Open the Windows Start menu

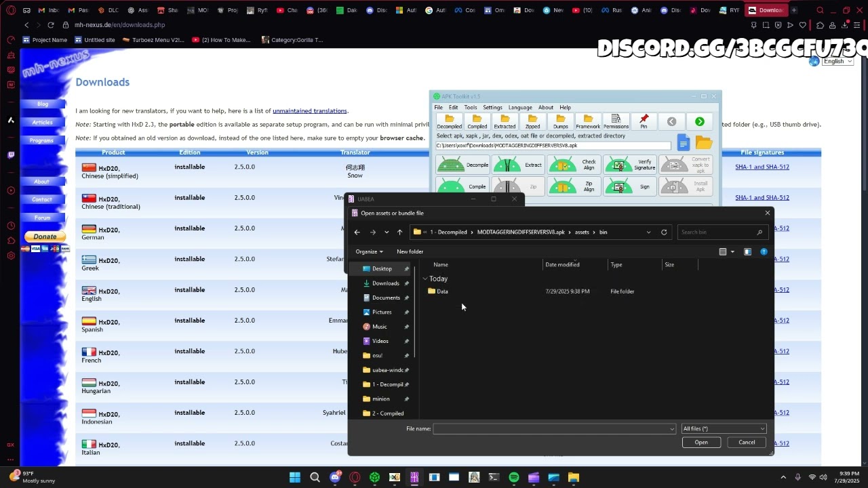295,477
